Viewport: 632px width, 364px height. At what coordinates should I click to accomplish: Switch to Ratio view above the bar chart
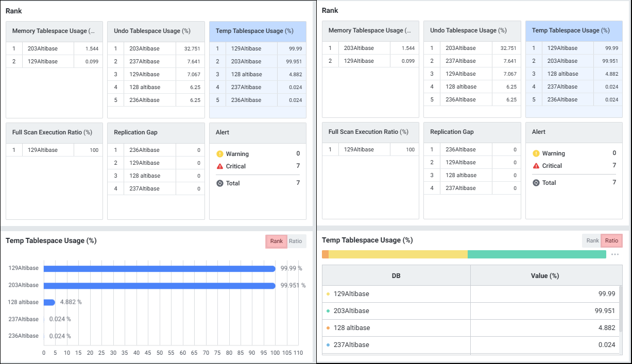click(x=296, y=241)
